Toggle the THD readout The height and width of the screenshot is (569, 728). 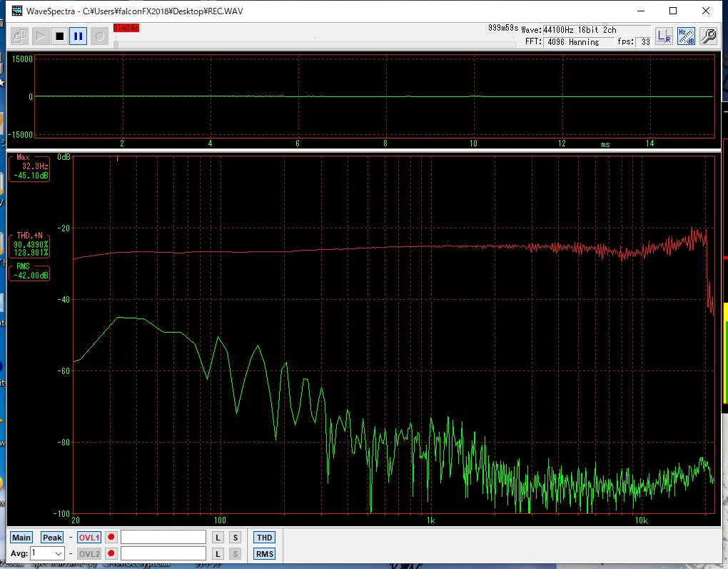(264, 538)
